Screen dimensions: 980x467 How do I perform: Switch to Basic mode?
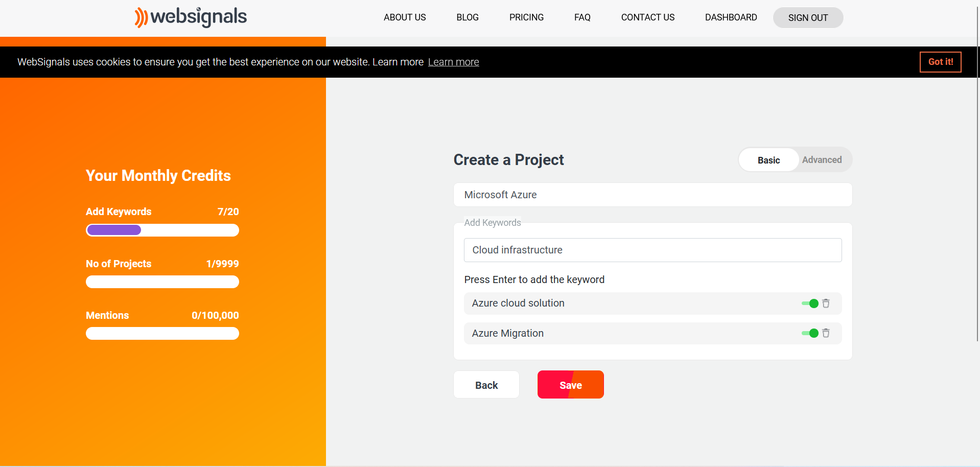click(768, 160)
